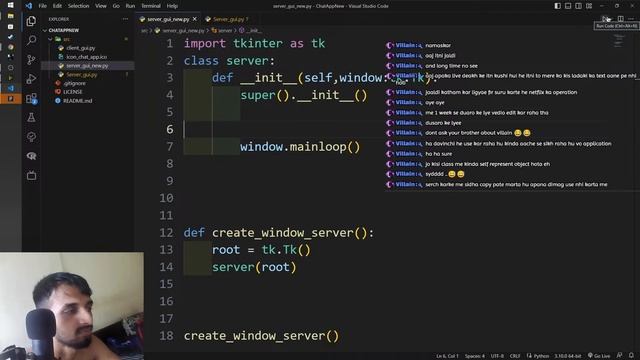Click src in the breadcrumb
The height and width of the screenshot is (360, 640).
[144, 31]
